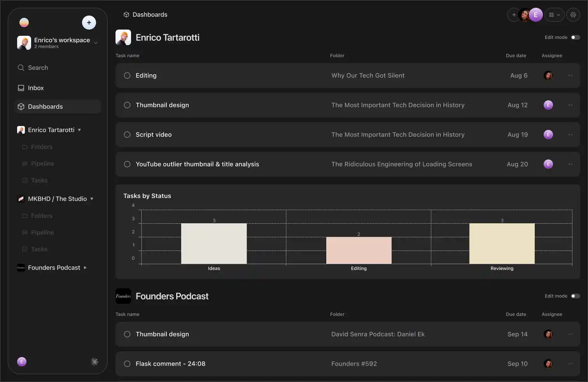
Task: Open the layout view dropdown at top right
Action: click(x=555, y=15)
